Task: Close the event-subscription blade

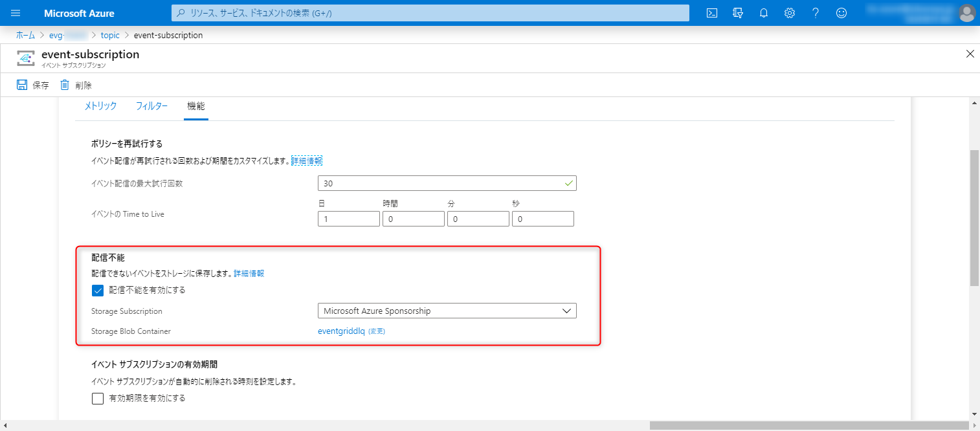Action: (x=970, y=54)
